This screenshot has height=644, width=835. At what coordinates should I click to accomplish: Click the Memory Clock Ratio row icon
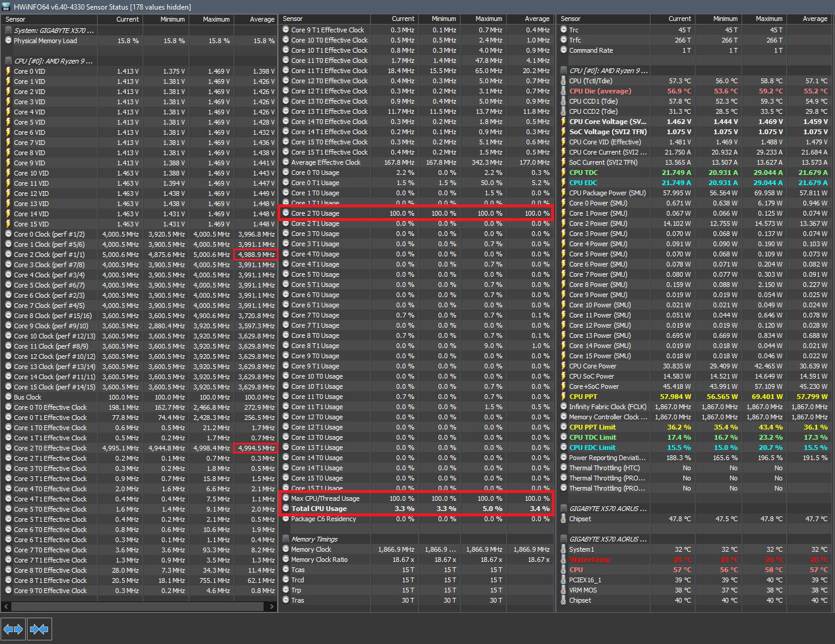pos(286,560)
